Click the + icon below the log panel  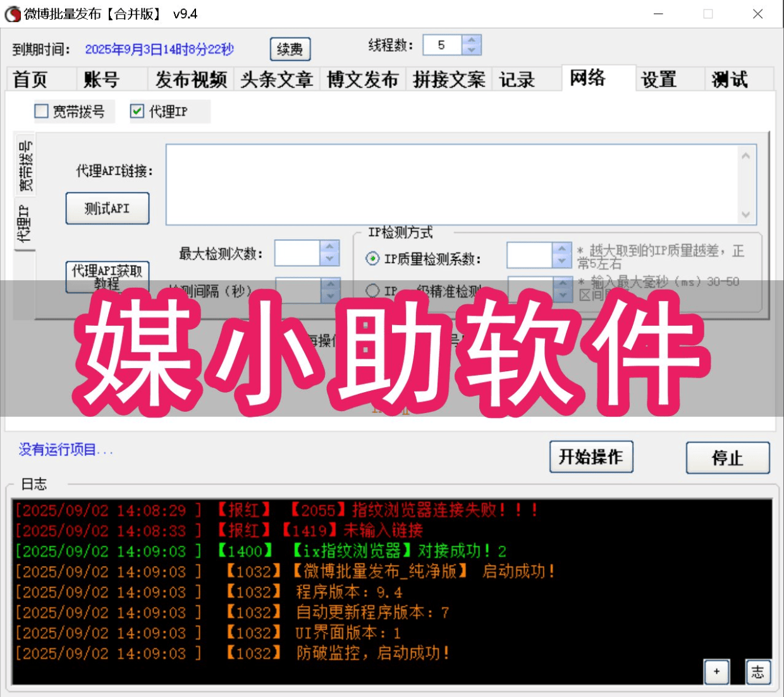[716, 672]
